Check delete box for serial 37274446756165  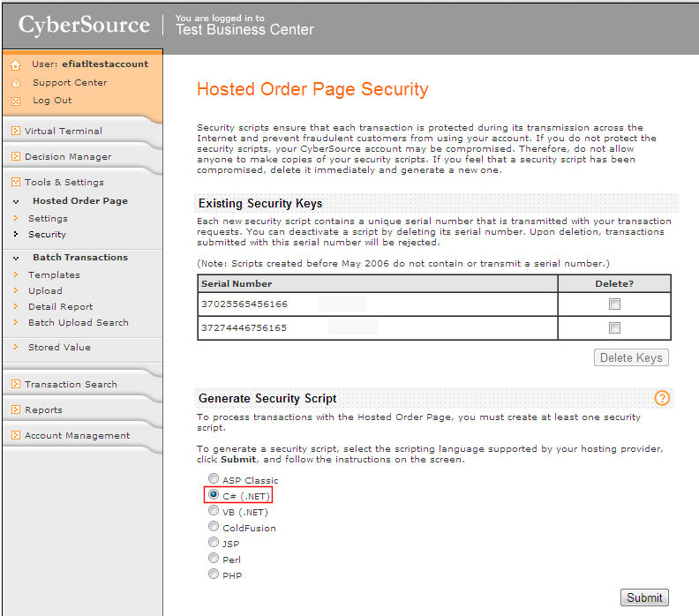pyautogui.click(x=614, y=328)
